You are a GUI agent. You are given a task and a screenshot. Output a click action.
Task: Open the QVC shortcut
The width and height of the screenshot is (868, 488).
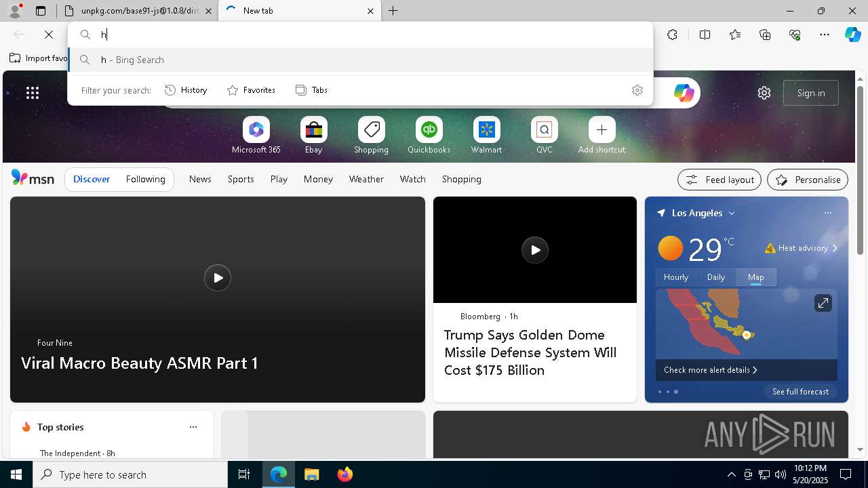[544, 136]
